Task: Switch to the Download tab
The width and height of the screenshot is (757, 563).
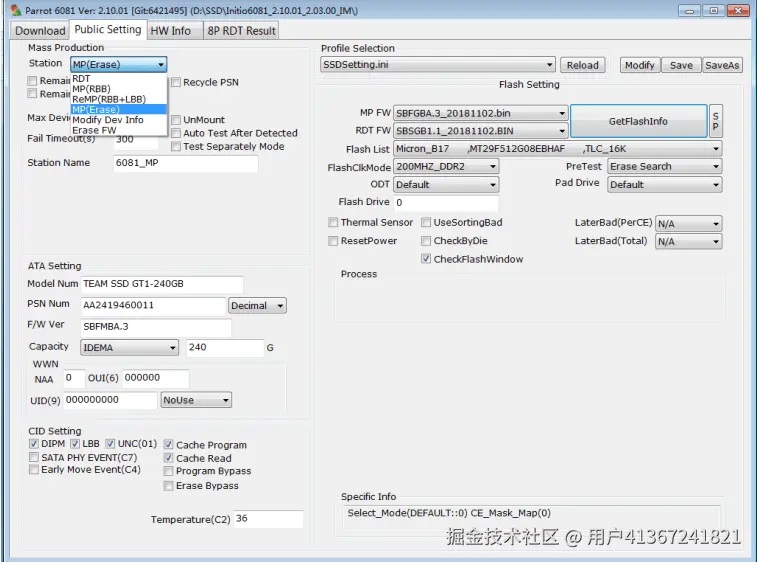Action: point(40,30)
